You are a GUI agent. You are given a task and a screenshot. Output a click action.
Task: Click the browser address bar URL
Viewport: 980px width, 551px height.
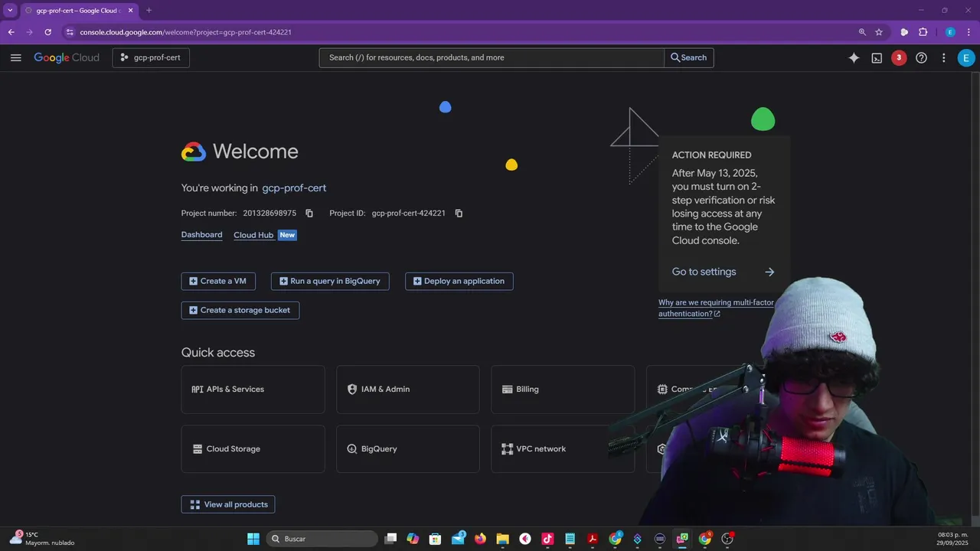[x=186, y=32]
